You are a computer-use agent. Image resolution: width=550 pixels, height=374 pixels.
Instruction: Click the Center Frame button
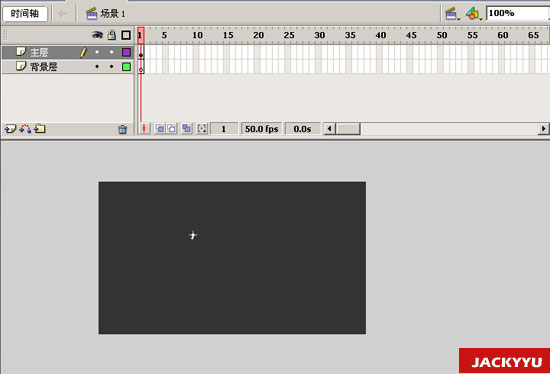pos(144,129)
